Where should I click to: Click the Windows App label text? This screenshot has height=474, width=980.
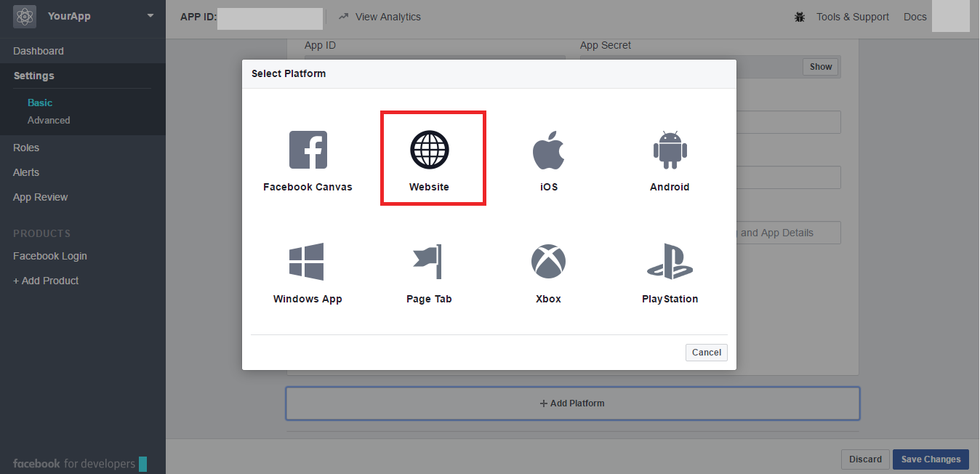[308, 299]
